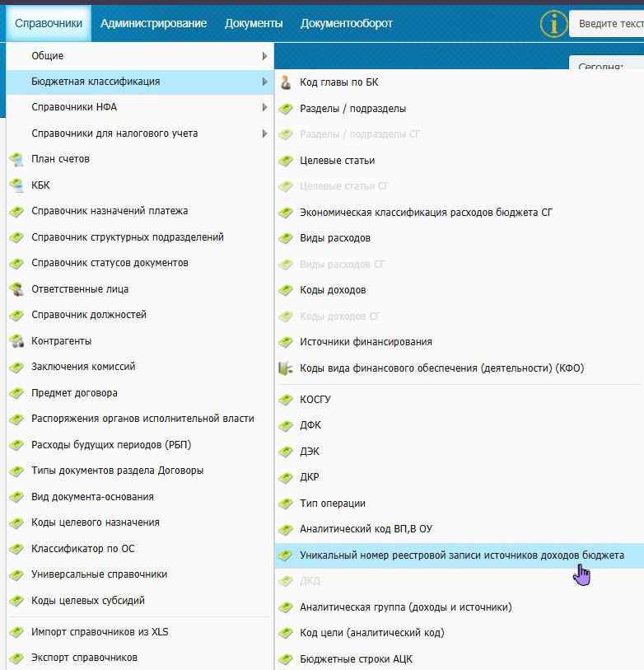Click the ДФК icon
This screenshot has height=670, width=644.
coord(286,425)
